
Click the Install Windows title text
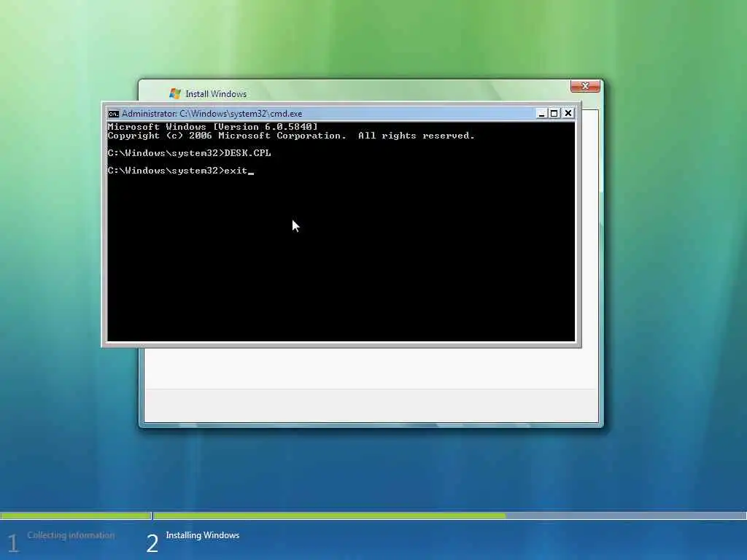coord(216,94)
